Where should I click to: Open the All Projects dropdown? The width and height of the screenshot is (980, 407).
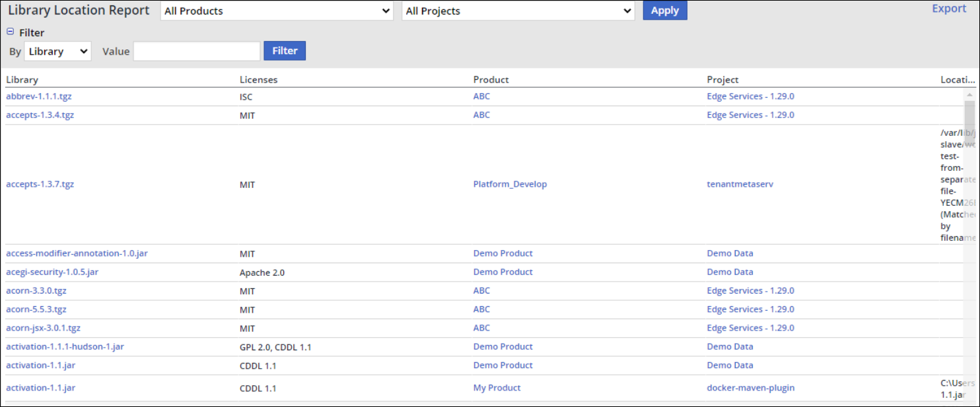518,11
